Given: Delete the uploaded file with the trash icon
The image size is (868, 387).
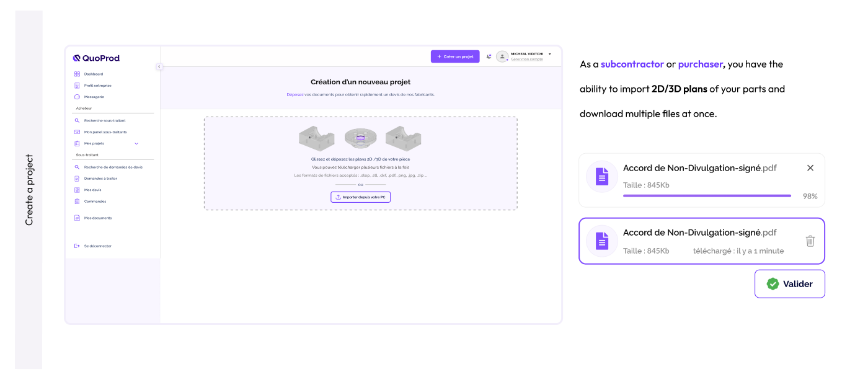Looking at the screenshot, I should [x=810, y=241].
